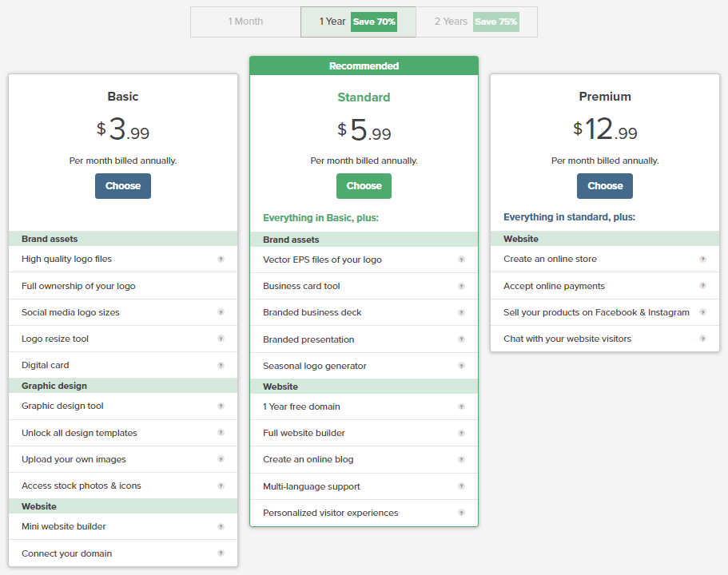Choose the Premium plan

(605, 186)
